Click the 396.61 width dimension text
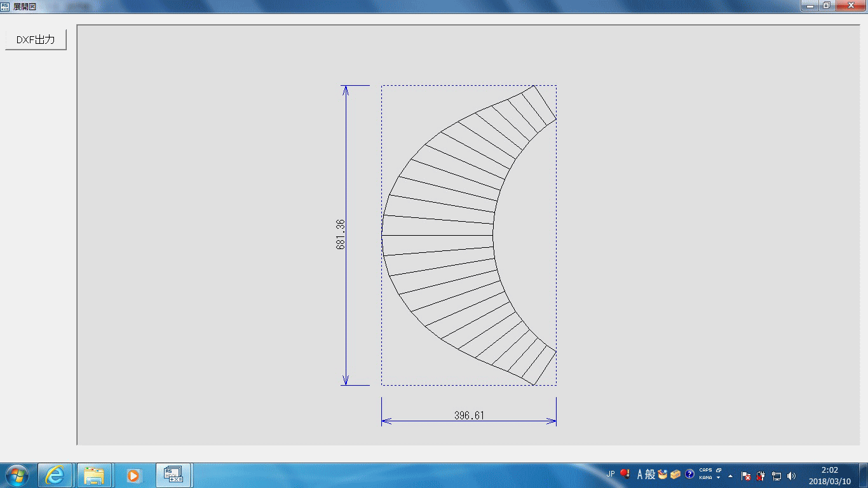The image size is (868, 488). click(469, 416)
